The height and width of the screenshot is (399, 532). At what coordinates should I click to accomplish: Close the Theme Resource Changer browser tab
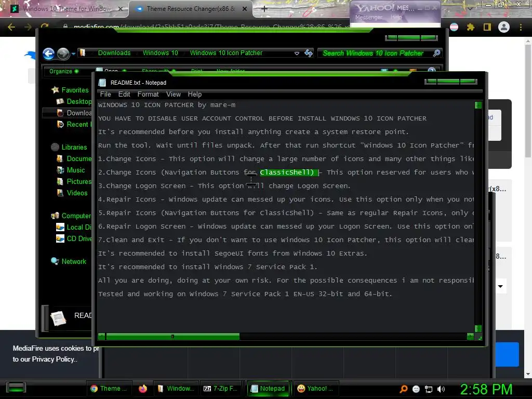245,9
